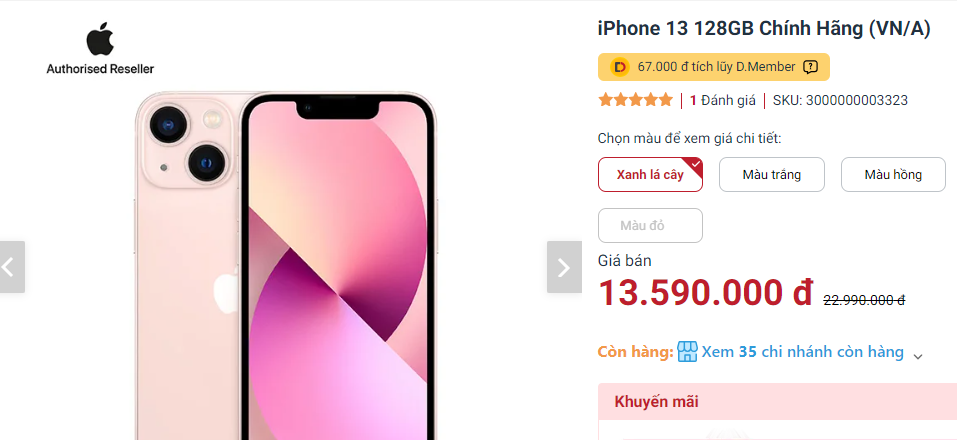Expand the branch availability chevron
Viewport: 957px width, 440px height.
click(917, 356)
